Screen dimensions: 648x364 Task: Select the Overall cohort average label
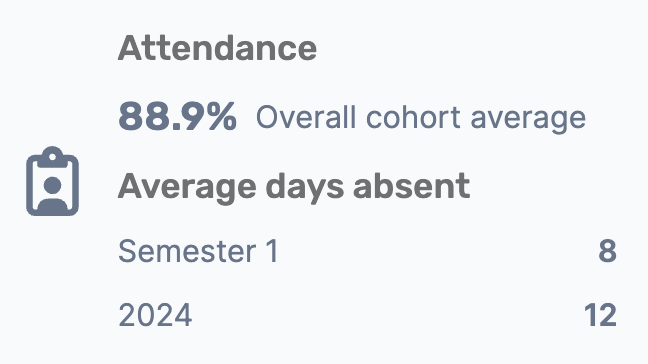click(x=421, y=117)
